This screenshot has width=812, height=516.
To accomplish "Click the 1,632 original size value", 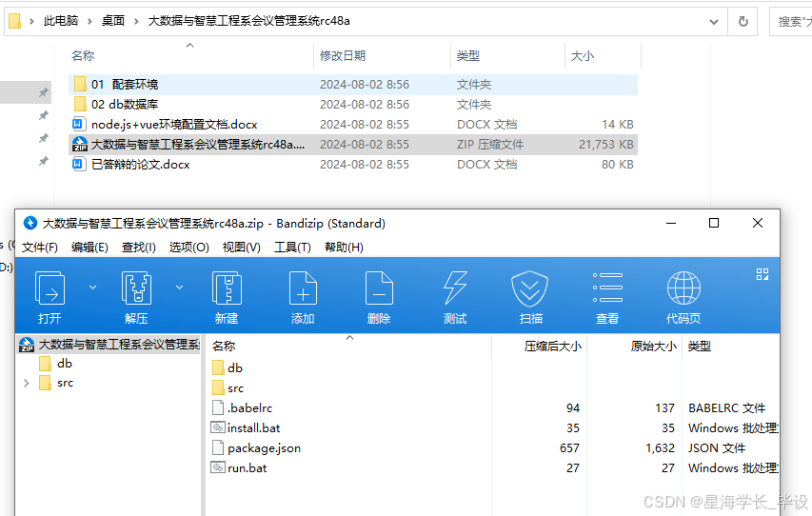I will [x=661, y=448].
